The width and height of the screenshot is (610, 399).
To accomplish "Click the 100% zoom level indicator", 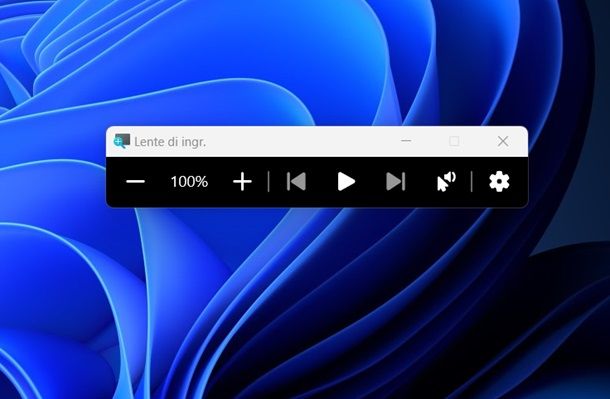I will (189, 182).
